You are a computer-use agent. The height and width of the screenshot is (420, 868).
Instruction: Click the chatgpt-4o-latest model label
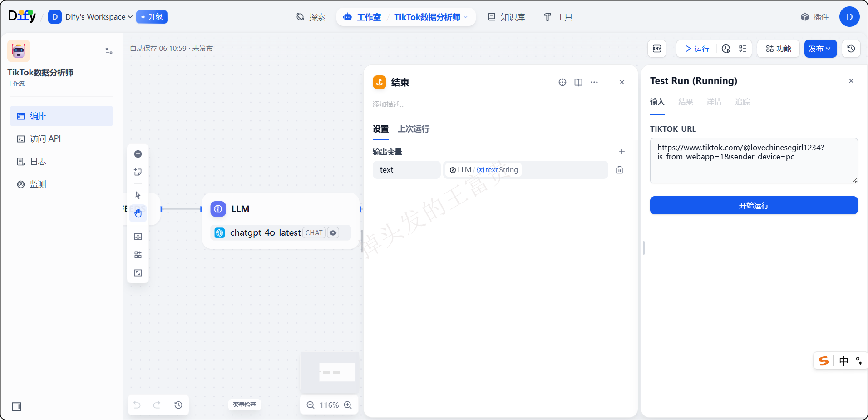(x=265, y=232)
